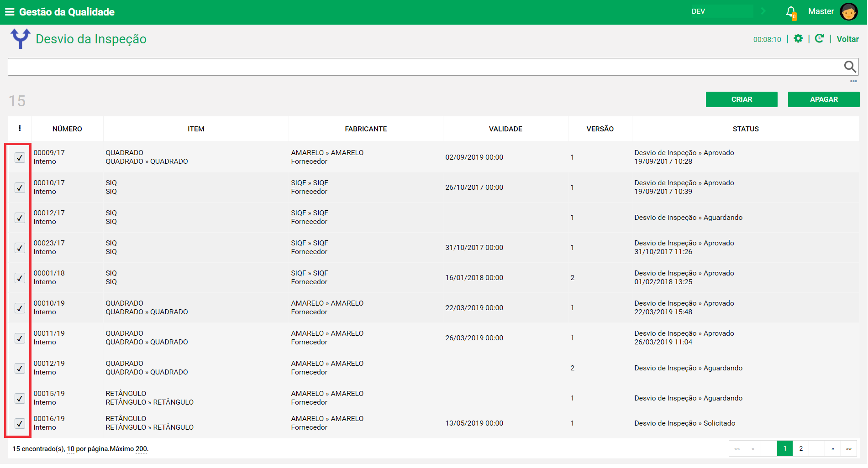Click into the search input field
This screenshot has width=868, height=468.
(425, 67)
